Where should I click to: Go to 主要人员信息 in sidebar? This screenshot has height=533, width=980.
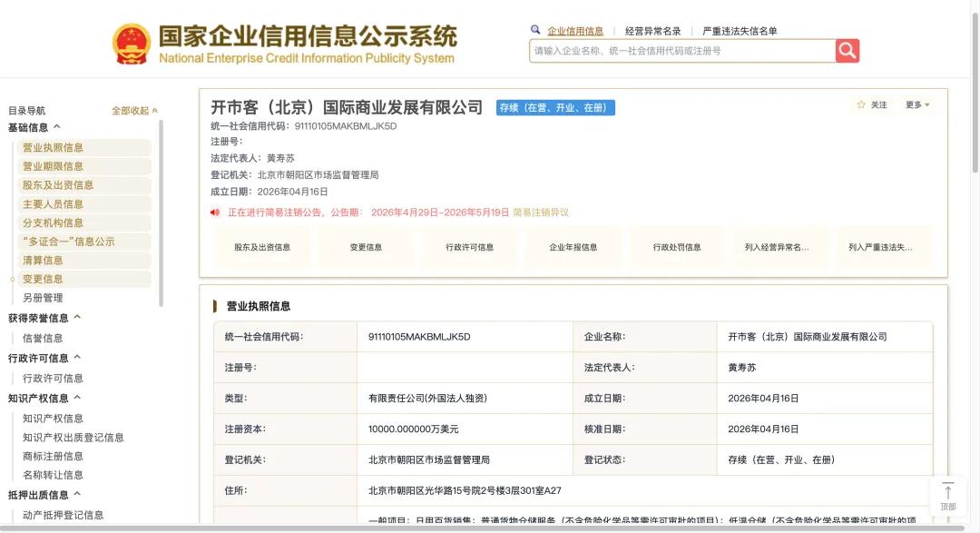(83, 204)
